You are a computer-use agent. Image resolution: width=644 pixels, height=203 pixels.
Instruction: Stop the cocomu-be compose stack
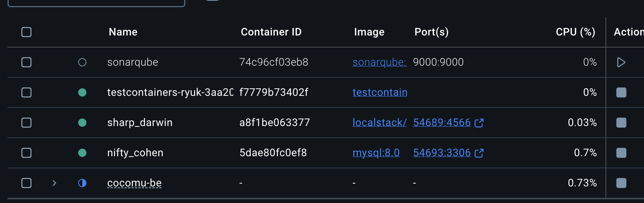(621, 183)
